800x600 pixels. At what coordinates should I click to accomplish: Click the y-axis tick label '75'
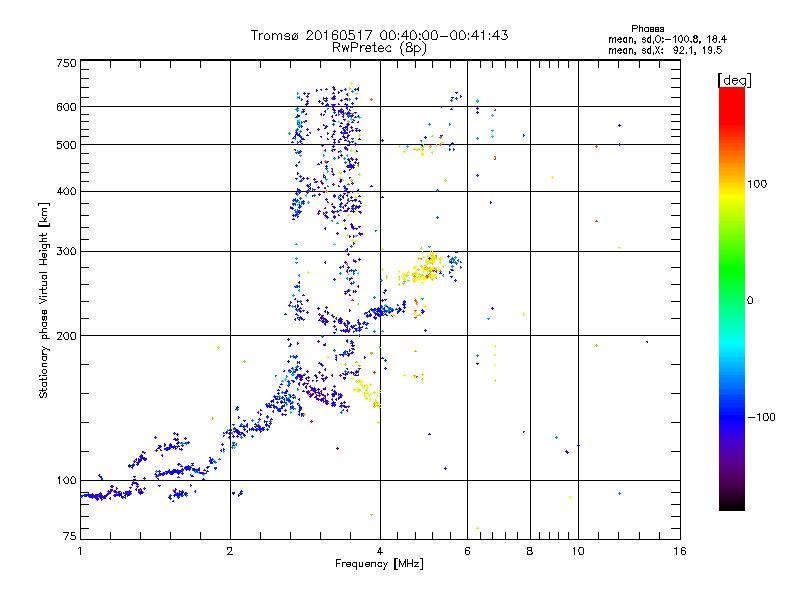(x=70, y=536)
